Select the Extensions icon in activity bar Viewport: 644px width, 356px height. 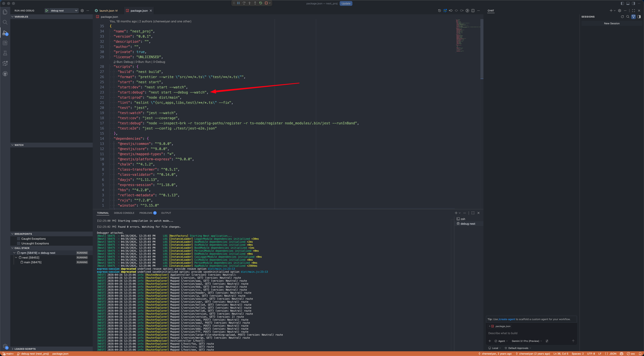5,43
